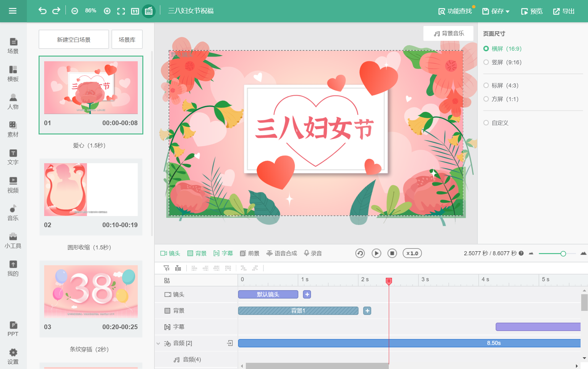The height and width of the screenshot is (369, 588).
Task: Open the 音乐 music panel
Action: tap(13, 213)
